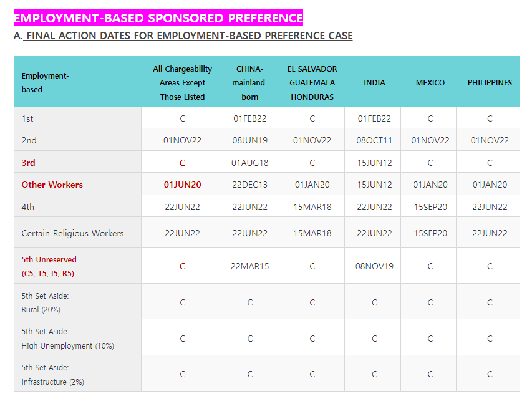Select Certain Religious Workers row label
This screenshot has width=532, height=404.
point(72,233)
